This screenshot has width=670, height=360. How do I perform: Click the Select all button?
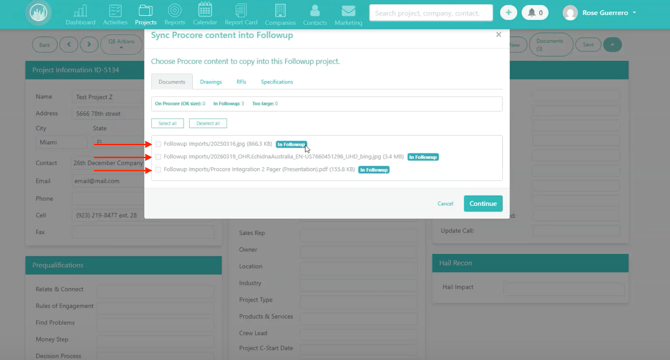168,123
